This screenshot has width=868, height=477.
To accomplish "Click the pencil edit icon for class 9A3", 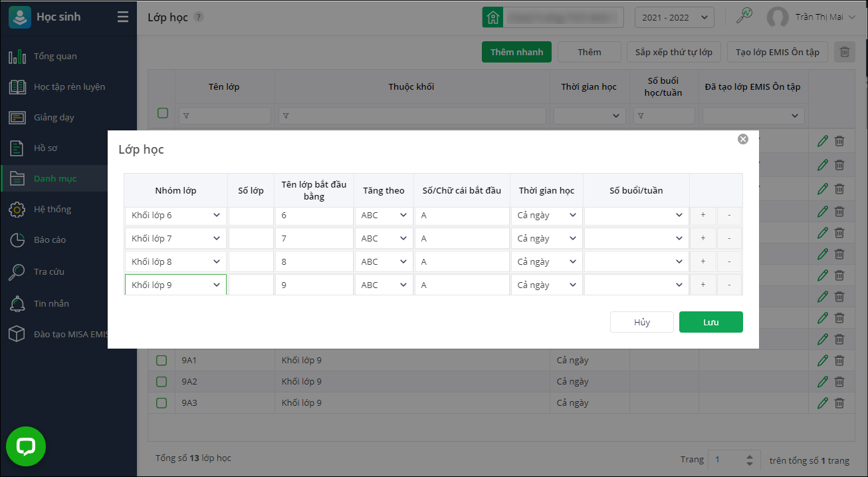I will point(823,403).
